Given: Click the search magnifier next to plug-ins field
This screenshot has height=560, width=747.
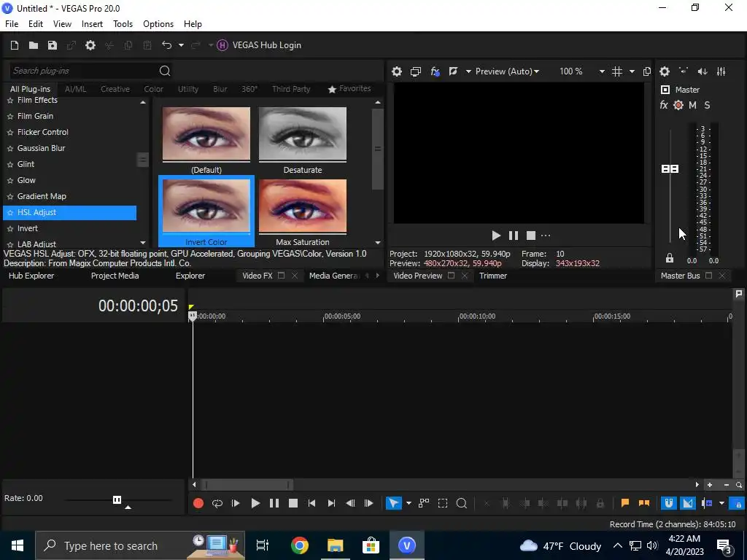Looking at the screenshot, I should coord(165,71).
